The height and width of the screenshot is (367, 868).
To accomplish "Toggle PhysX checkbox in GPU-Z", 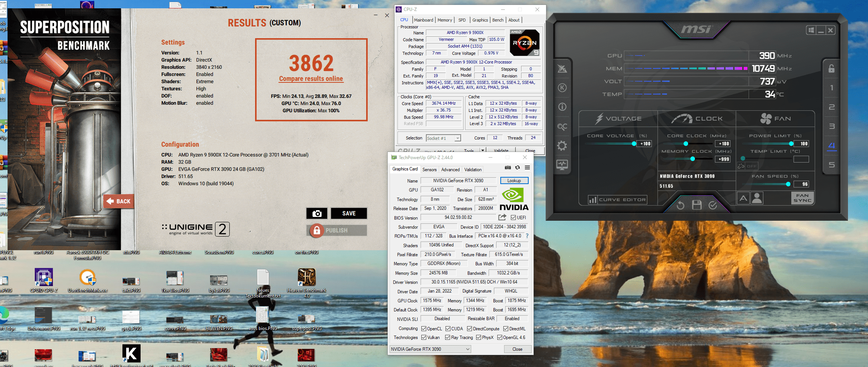I will 478,338.
